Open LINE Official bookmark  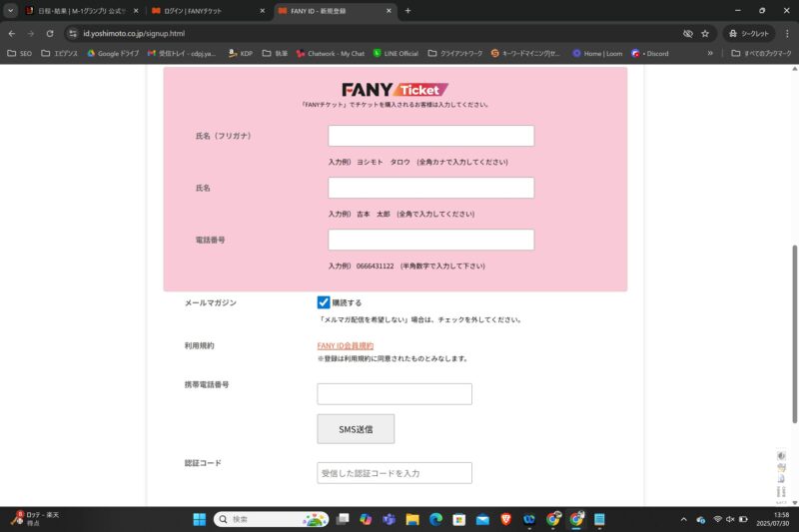tap(396, 54)
